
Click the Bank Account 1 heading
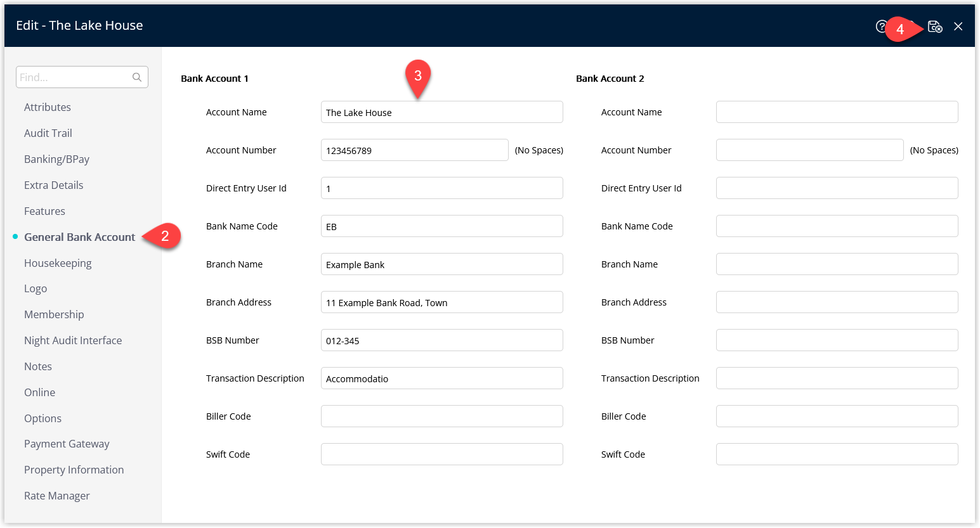214,79
